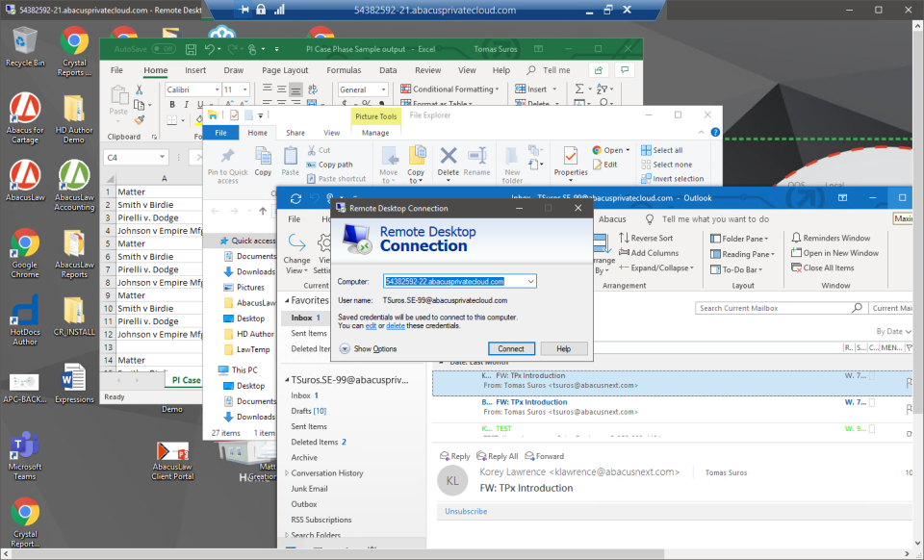Toggle bold formatting in Excel
This screenshot has height=560, width=924.
click(171, 104)
